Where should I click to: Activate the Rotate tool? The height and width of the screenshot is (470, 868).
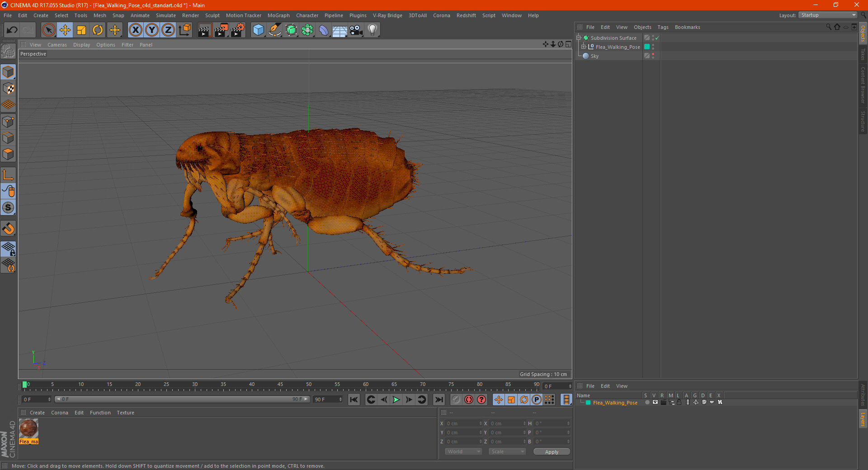[x=98, y=30]
